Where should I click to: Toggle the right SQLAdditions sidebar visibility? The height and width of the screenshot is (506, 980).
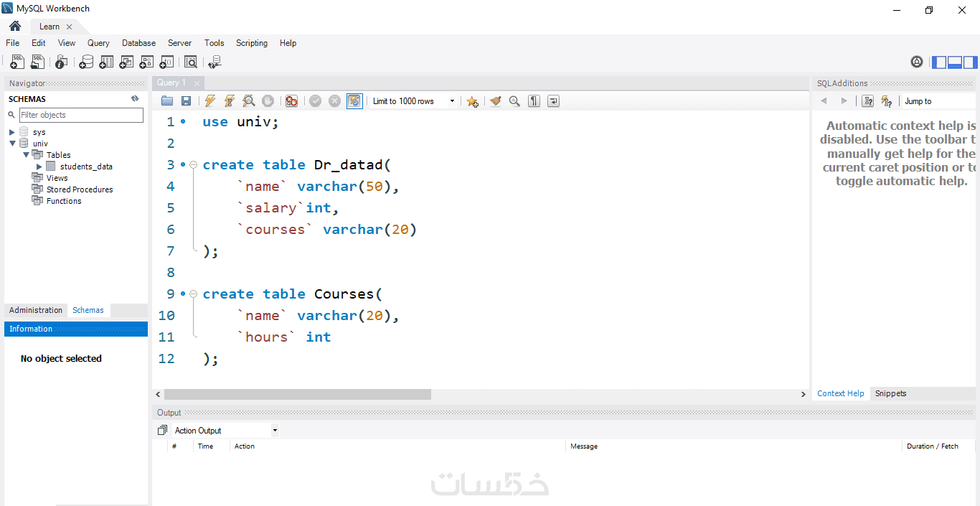coord(971,62)
